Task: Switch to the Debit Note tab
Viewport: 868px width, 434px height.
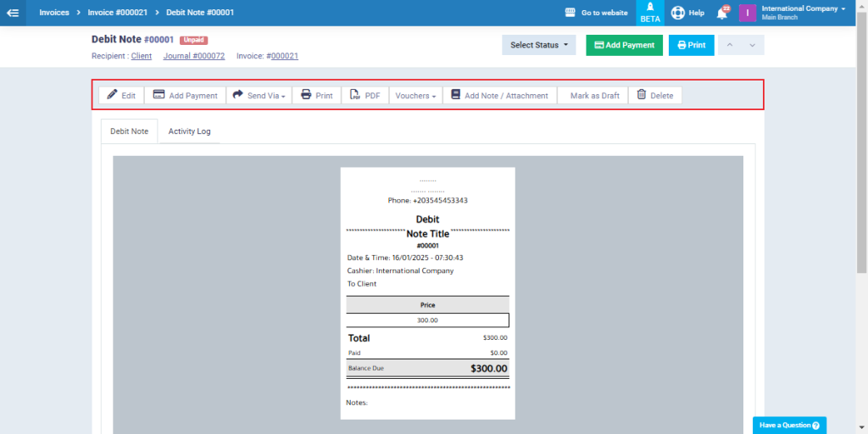Action: pyautogui.click(x=129, y=131)
